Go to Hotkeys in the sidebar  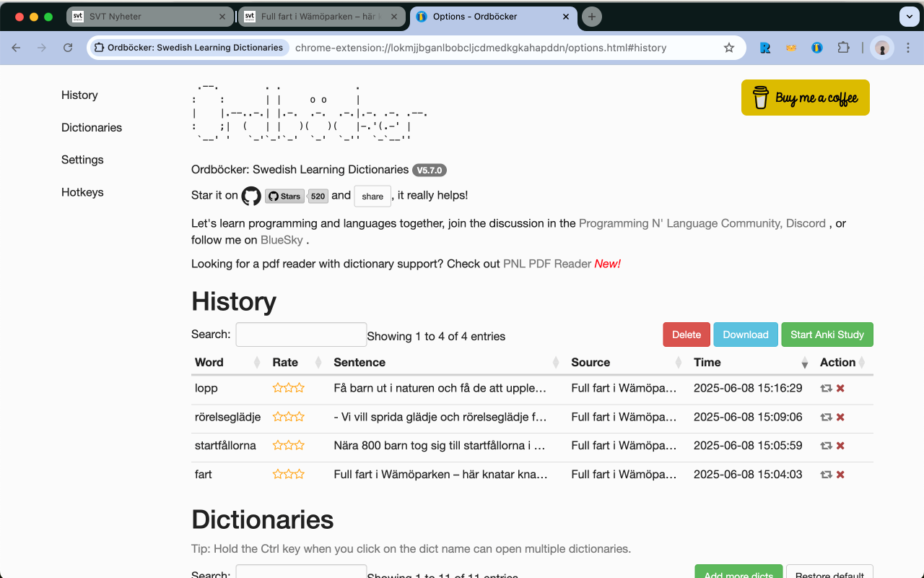pyautogui.click(x=82, y=193)
